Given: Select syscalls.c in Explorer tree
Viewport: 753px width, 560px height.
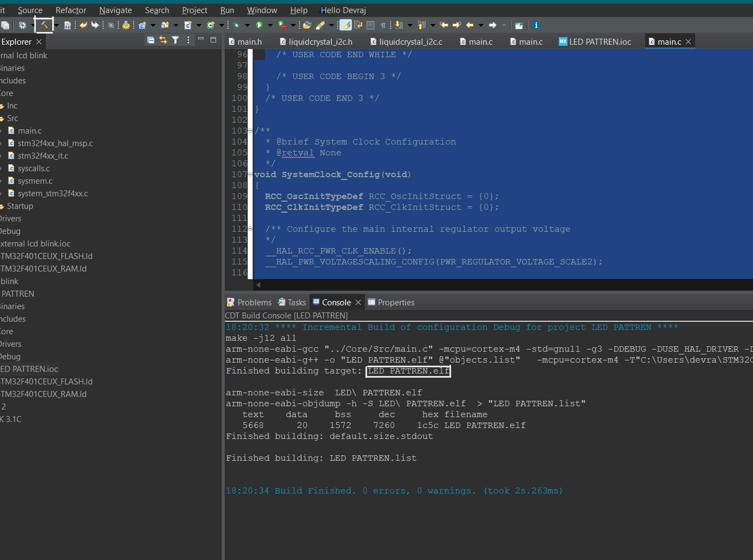Looking at the screenshot, I should 34,168.
